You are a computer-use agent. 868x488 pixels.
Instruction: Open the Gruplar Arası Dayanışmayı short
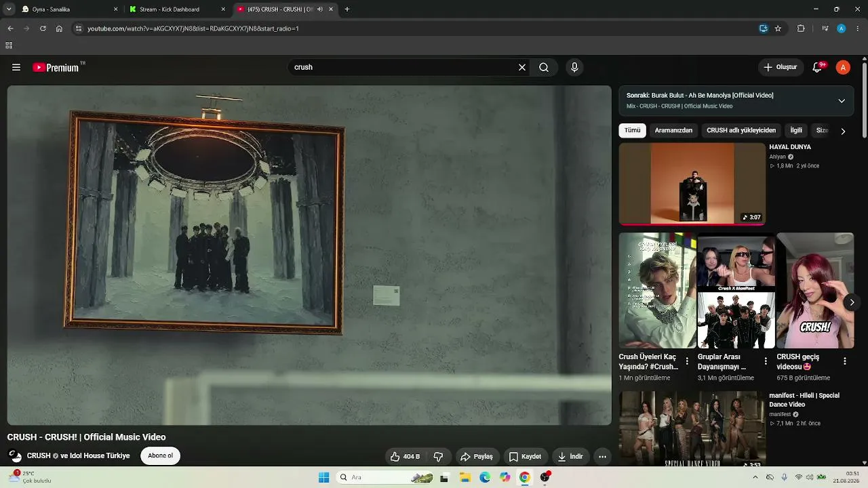click(736, 291)
